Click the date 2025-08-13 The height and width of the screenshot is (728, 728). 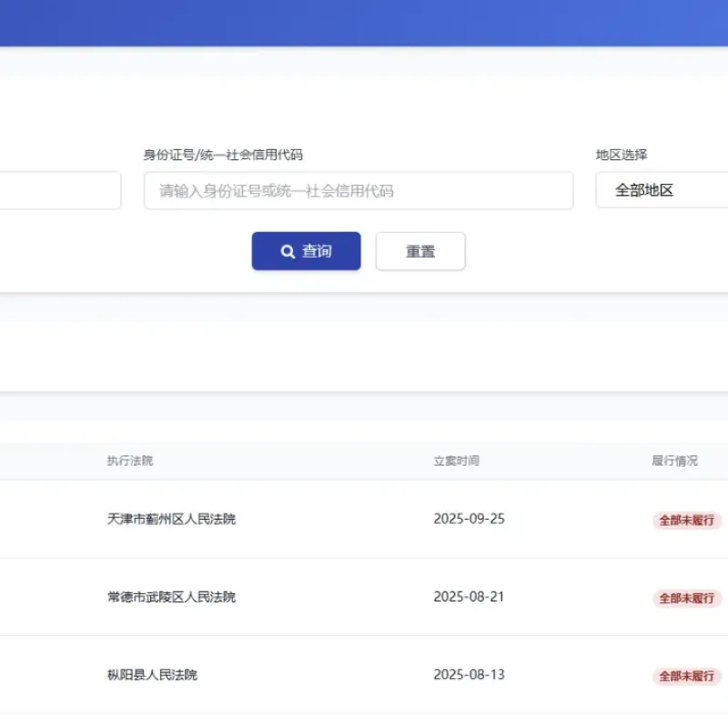469,674
